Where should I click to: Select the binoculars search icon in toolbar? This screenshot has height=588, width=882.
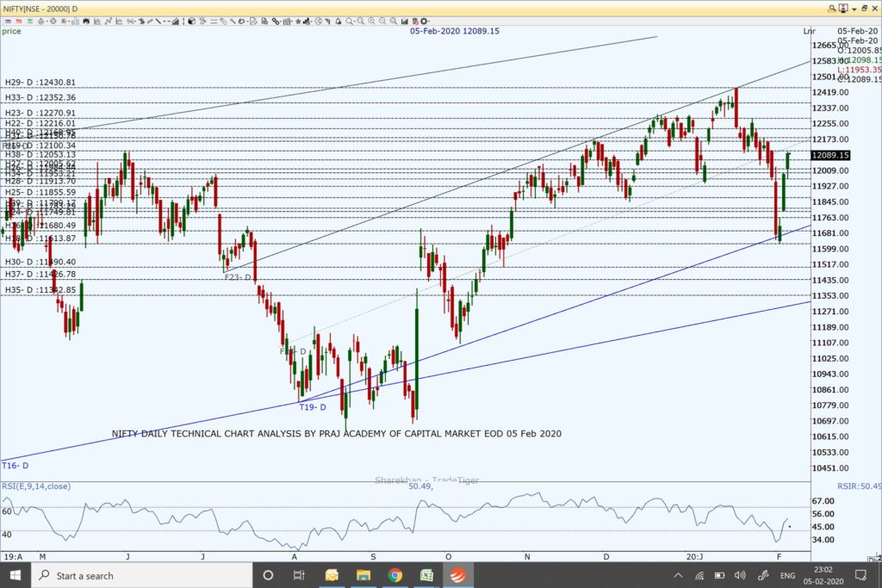click(86, 22)
